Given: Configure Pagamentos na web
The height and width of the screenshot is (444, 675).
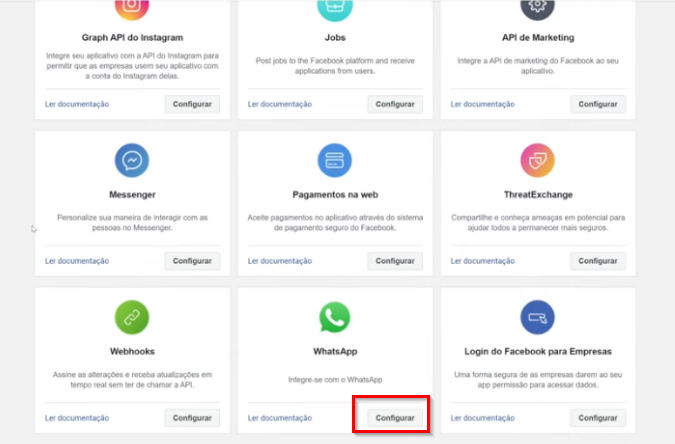Looking at the screenshot, I should [x=395, y=261].
